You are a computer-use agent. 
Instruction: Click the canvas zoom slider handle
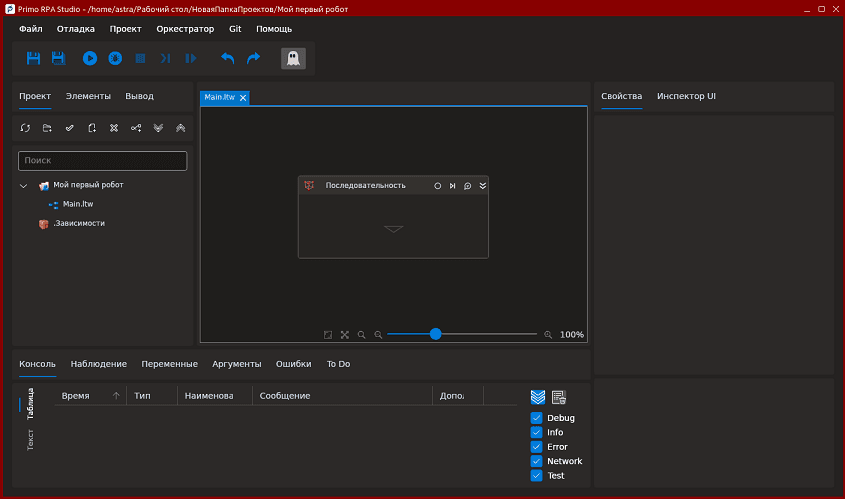[435, 334]
